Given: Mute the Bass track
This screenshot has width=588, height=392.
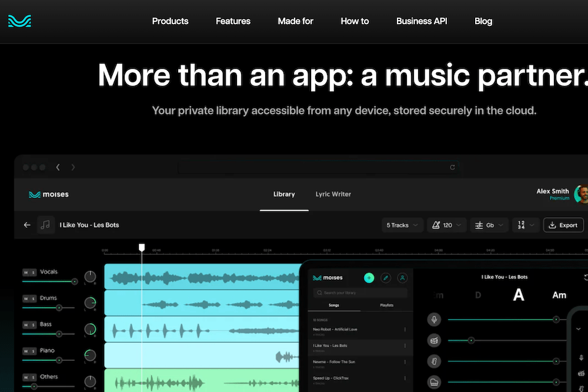Looking at the screenshot, I should coord(26,325).
